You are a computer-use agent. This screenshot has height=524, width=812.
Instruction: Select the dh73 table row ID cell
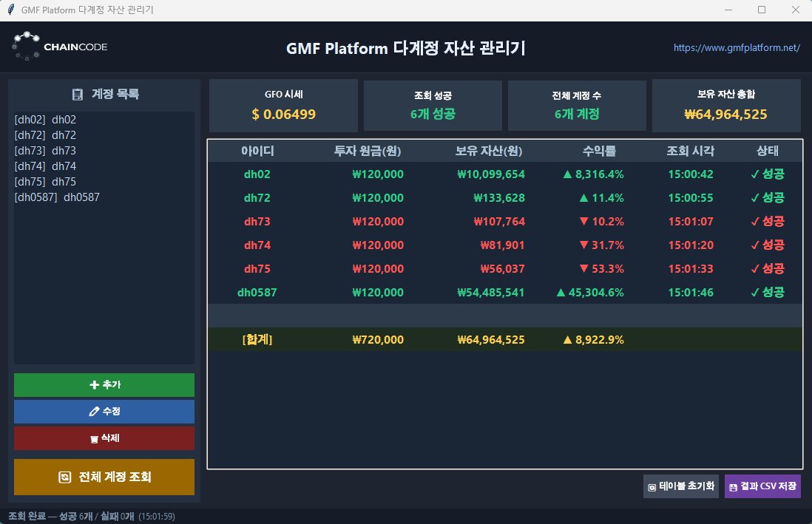pyautogui.click(x=257, y=222)
